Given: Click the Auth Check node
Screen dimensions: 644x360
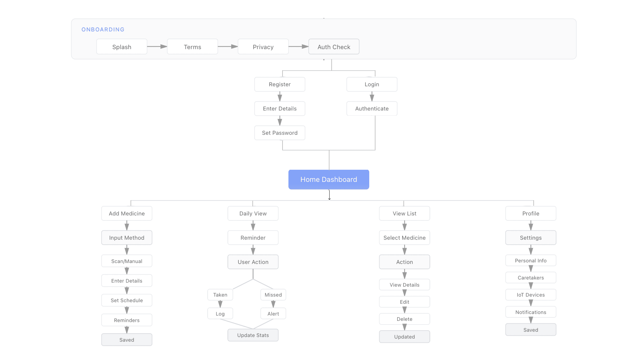Looking at the screenshot, I should (334, 47).
